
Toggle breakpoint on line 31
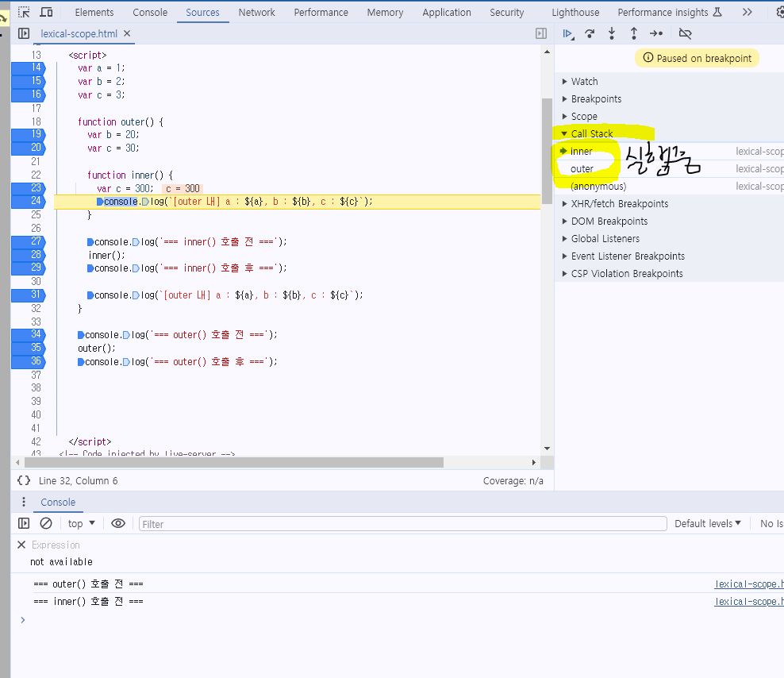tap(29, 295)
